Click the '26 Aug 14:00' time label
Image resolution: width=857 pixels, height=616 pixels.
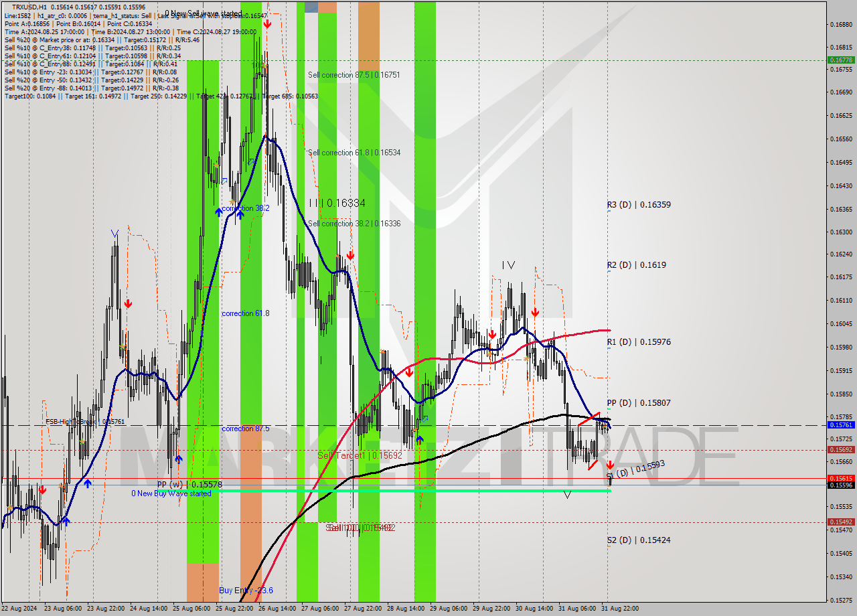pos(277,609)
